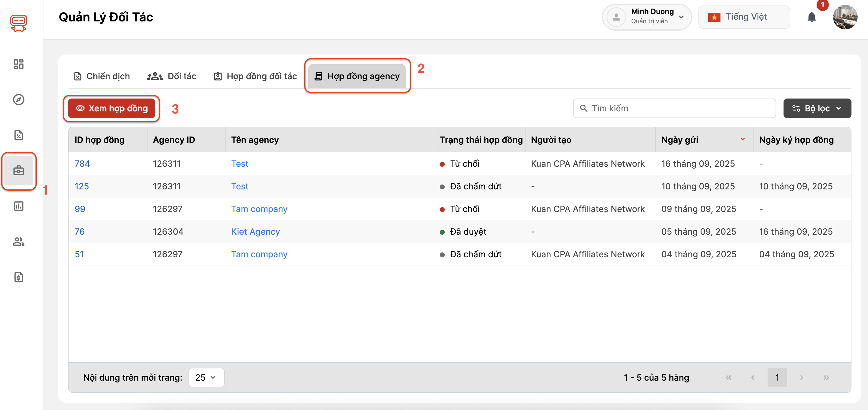The height and width of the screenshot is (410, 868).
Task: Click the notification bell icon
Action: pyautogui.click(x=811, y=17)
